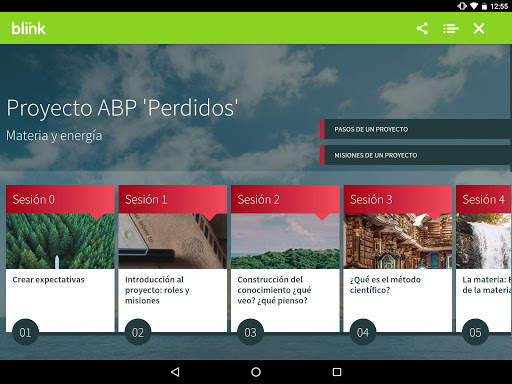The width and height of the screenshot is (512, 384).
Task: Close the project with the X icon
Action: point(479,29)
